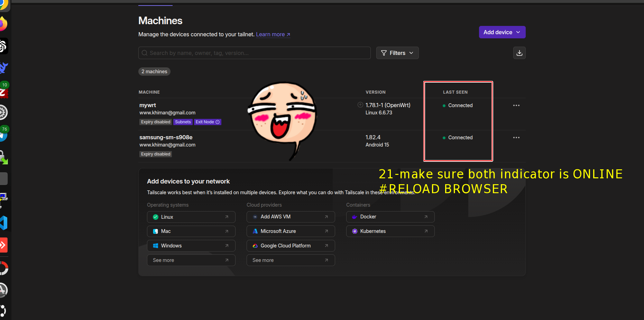Expand the Filters dropdown
The height and width of the screenshot is (320, 644).
397,53
